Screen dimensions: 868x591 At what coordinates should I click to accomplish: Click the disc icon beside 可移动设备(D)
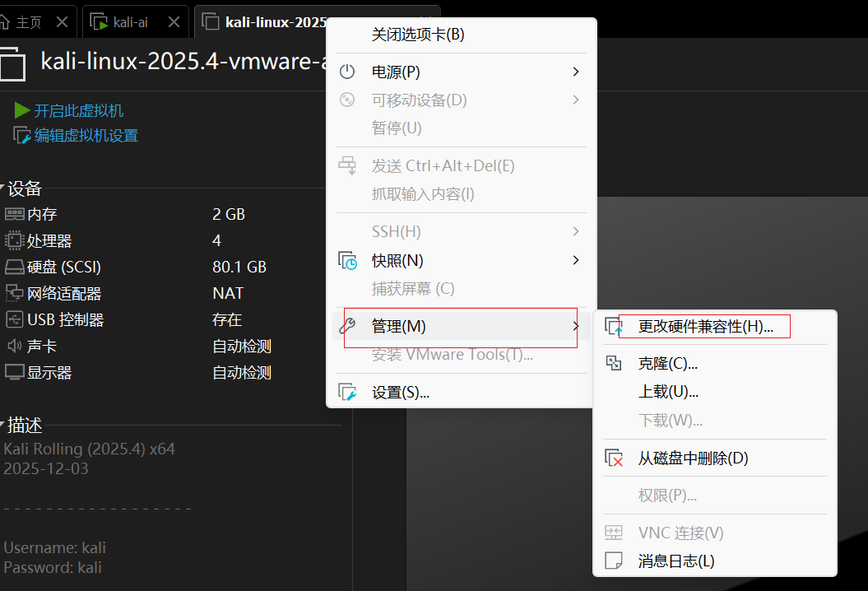point(347,100)
